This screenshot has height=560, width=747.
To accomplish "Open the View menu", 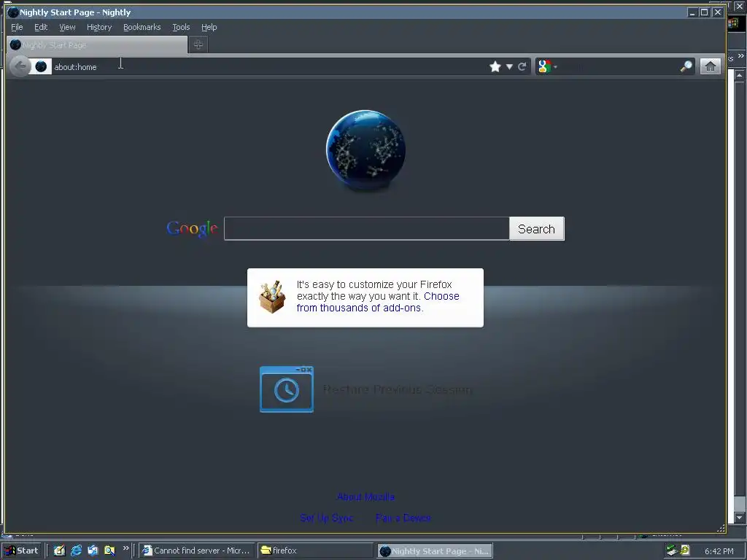I will [67, 27].
